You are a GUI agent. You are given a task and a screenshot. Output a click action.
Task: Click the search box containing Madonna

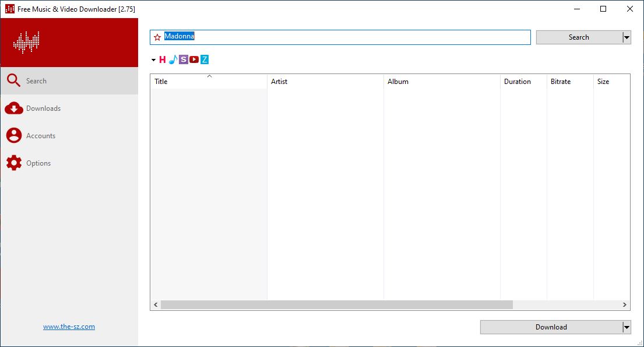pyautogui.click(x=340, y=37)
